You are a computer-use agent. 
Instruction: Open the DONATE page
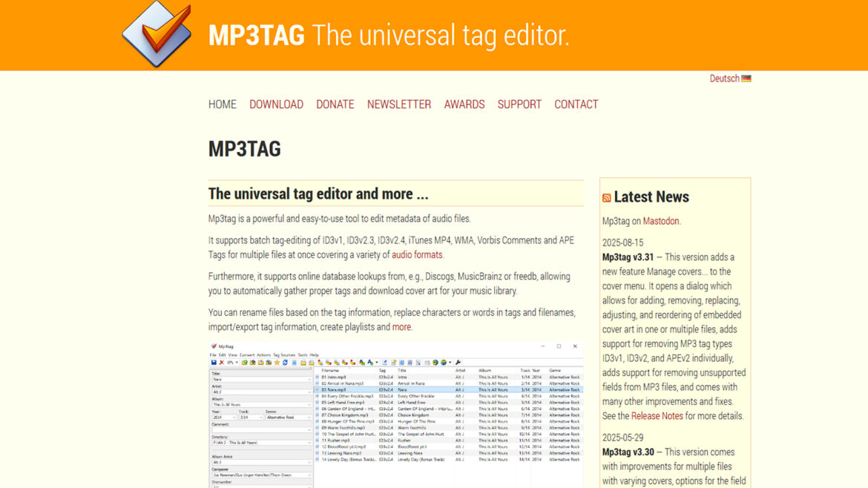coord(335,104)
